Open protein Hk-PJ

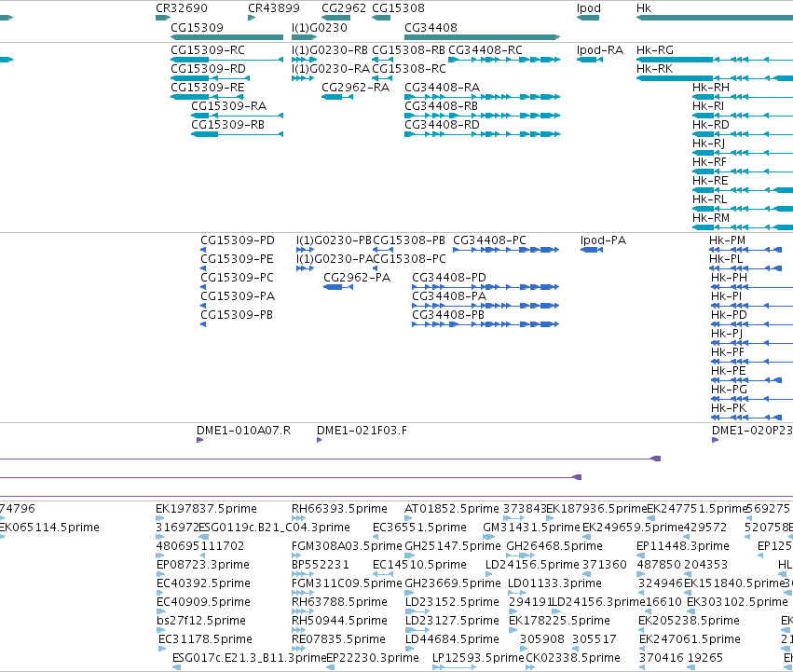pos(752,343)
